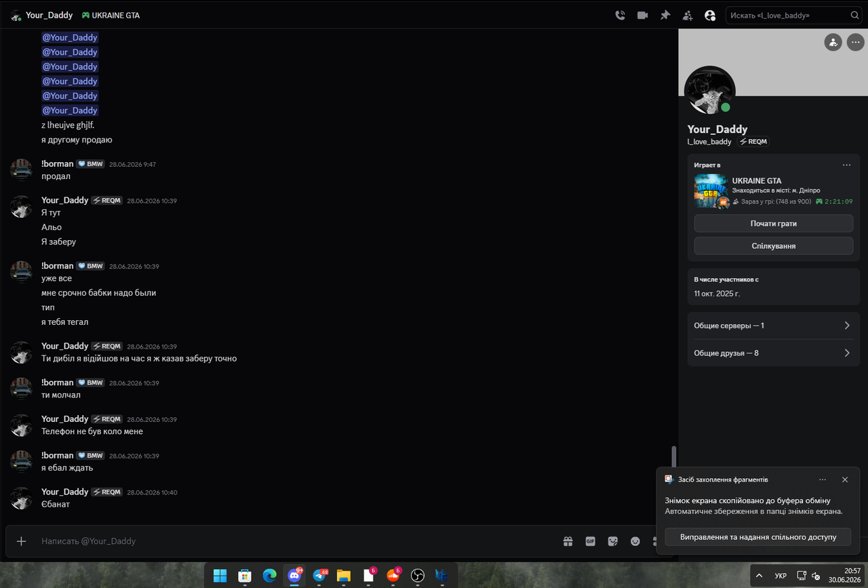
Task: Open the clock and date flyout
Action: click(x=844, y=576)
